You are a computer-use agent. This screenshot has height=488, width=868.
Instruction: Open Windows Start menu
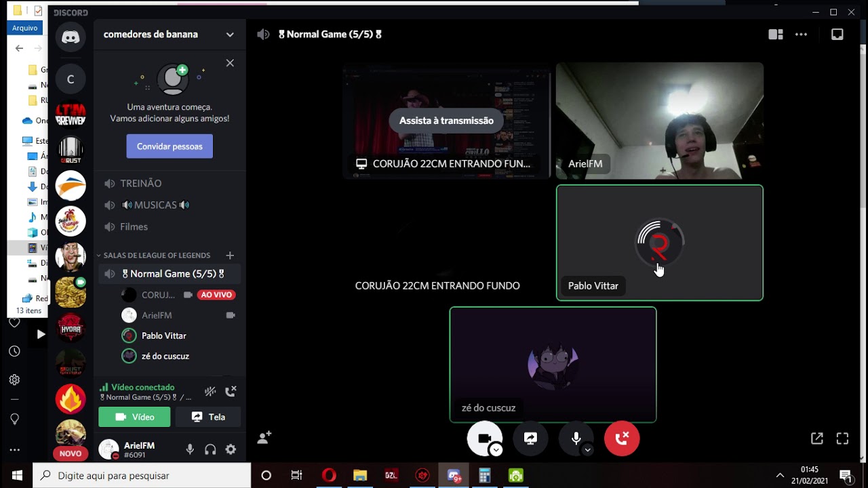16,476
